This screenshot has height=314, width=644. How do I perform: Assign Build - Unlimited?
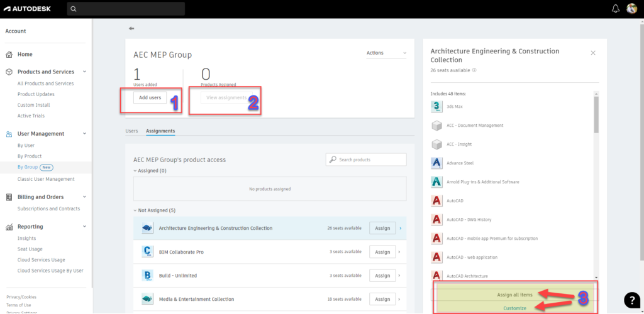click(x=382, y=276)
